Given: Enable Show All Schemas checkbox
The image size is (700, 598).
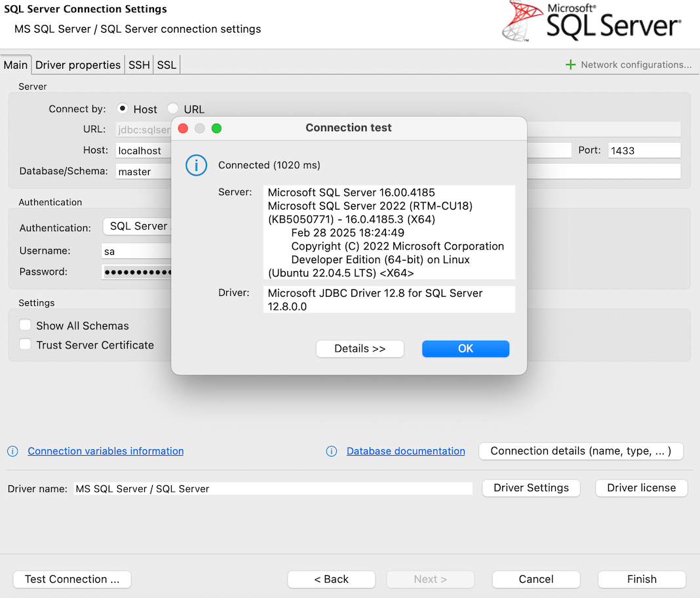Looking at the screenshot, I should [x=26, y=326].
